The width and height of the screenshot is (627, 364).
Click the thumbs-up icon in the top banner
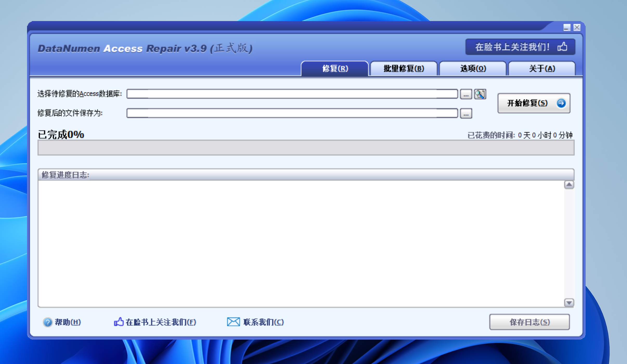563,47
